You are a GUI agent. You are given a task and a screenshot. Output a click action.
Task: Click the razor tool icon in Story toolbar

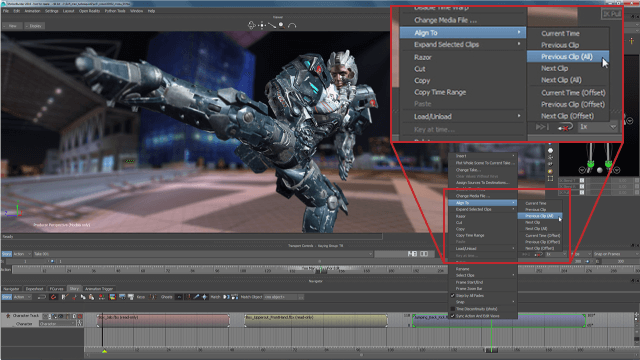tap(65, 297)
